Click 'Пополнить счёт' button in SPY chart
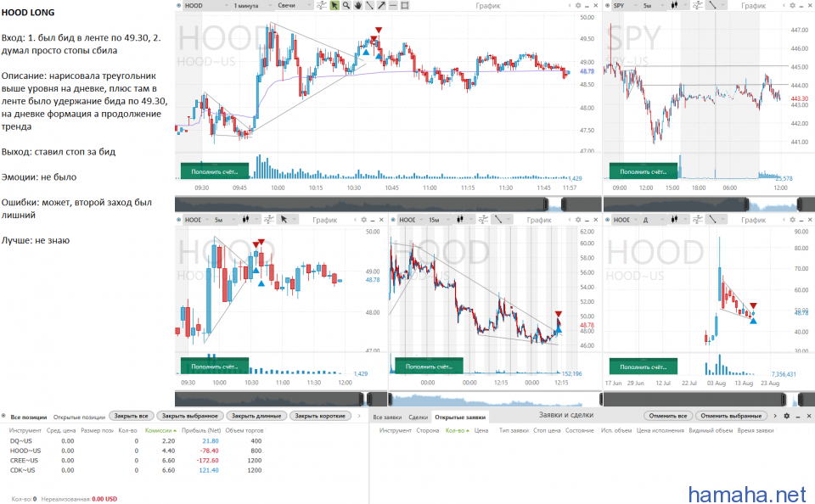815x504 pixels. click(x=644, y=171)
